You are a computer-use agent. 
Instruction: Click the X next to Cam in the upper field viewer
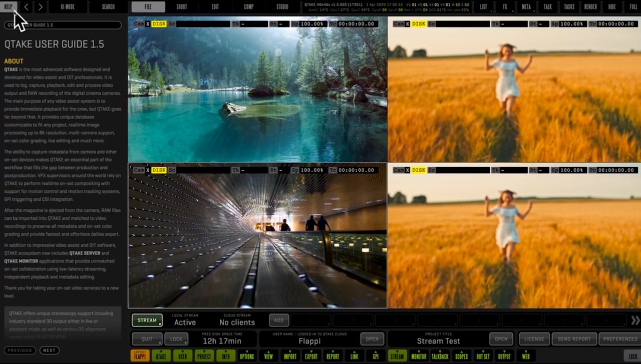pyautogui.click(x=407, y=24)
